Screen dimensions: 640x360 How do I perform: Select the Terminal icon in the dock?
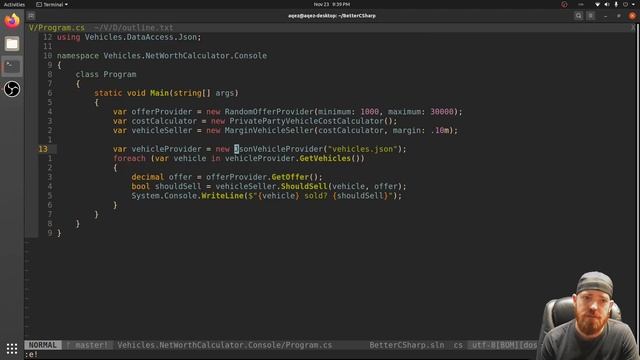click(x=12, y=67)
